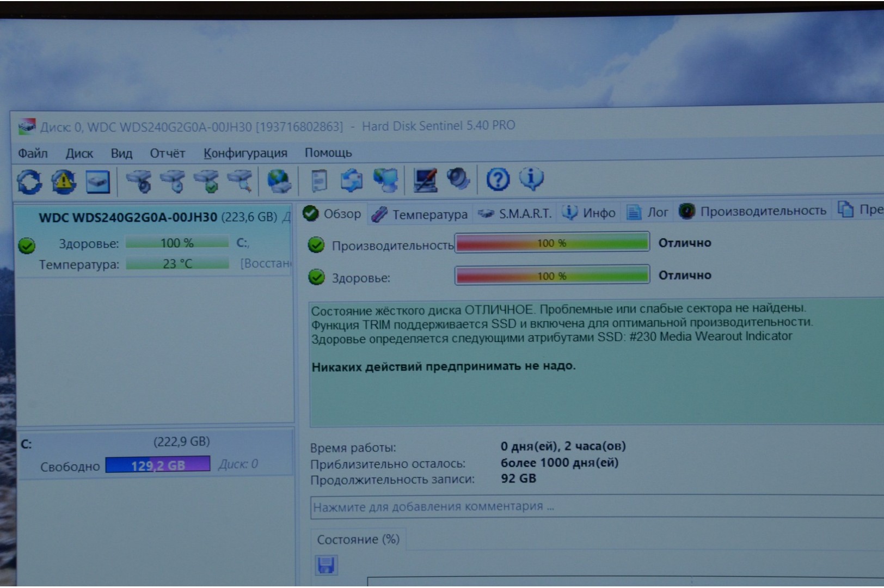Open the Помощь menu

[x=328, y=152]
